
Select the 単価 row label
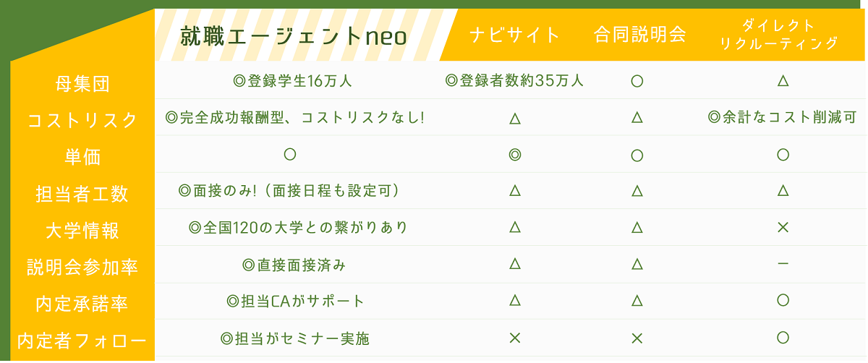point(82,157)
